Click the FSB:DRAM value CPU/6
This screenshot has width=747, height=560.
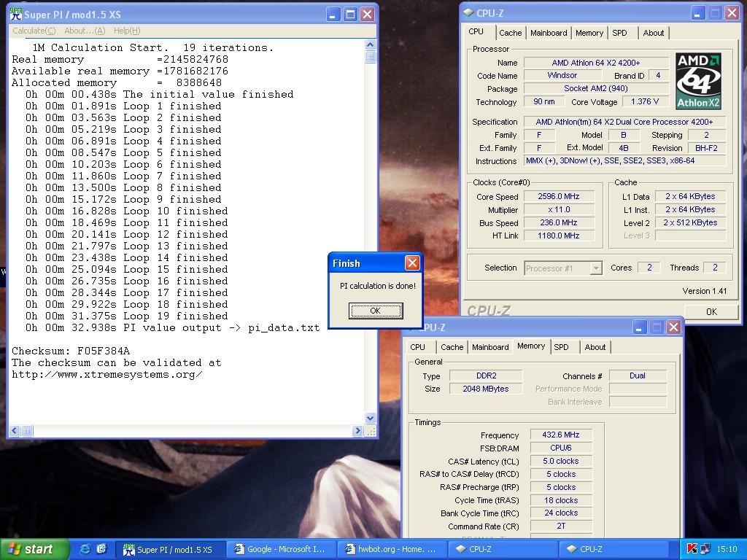[x=561, y=448]
